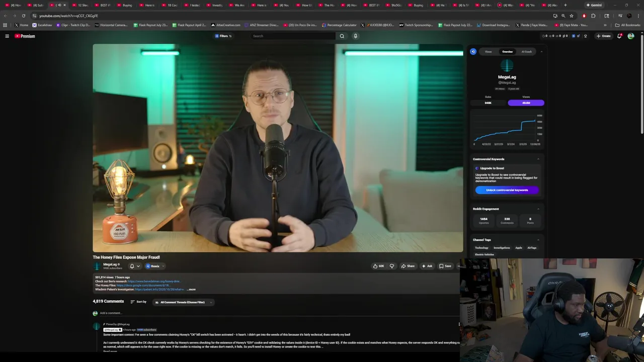Screen dimensions: 644x362
Task: Start voice search with the microphone
Action: (x=355, y=36)
